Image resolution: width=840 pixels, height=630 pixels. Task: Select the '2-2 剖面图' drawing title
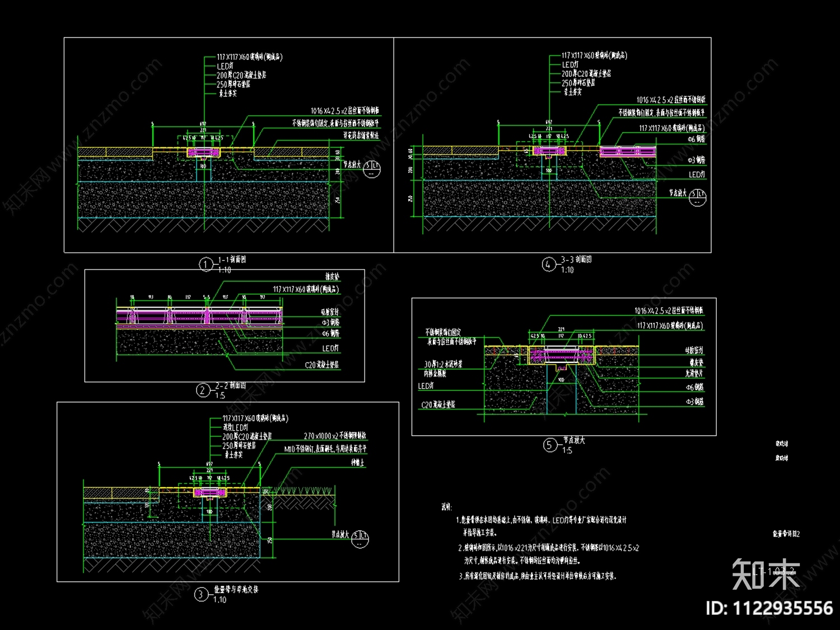pyautogui.click(x=231, y=386)
